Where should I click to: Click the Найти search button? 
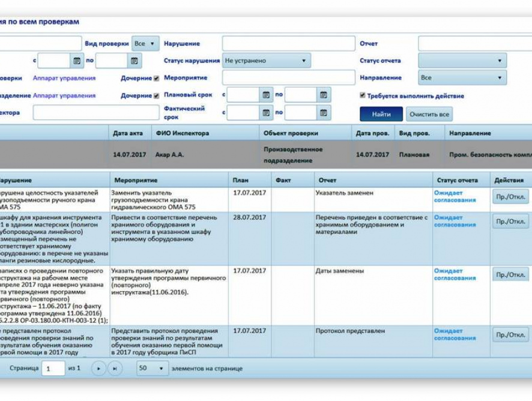381,114
